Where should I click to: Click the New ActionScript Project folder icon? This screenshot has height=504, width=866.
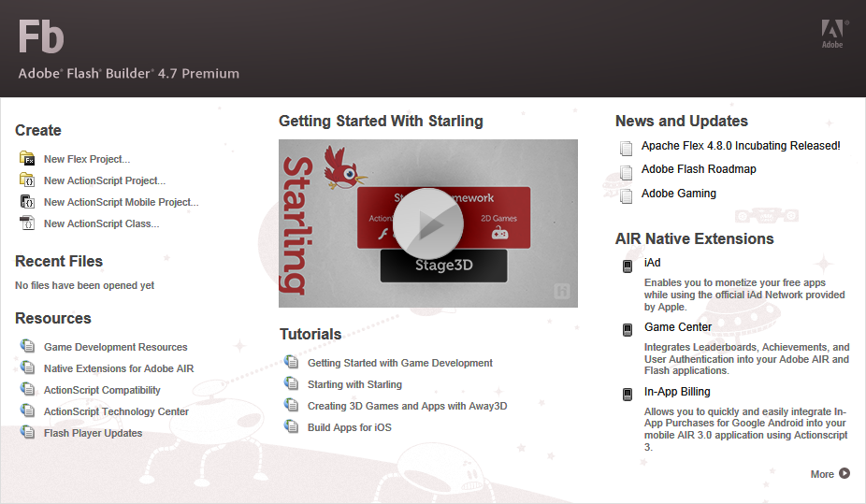(27, 180)
